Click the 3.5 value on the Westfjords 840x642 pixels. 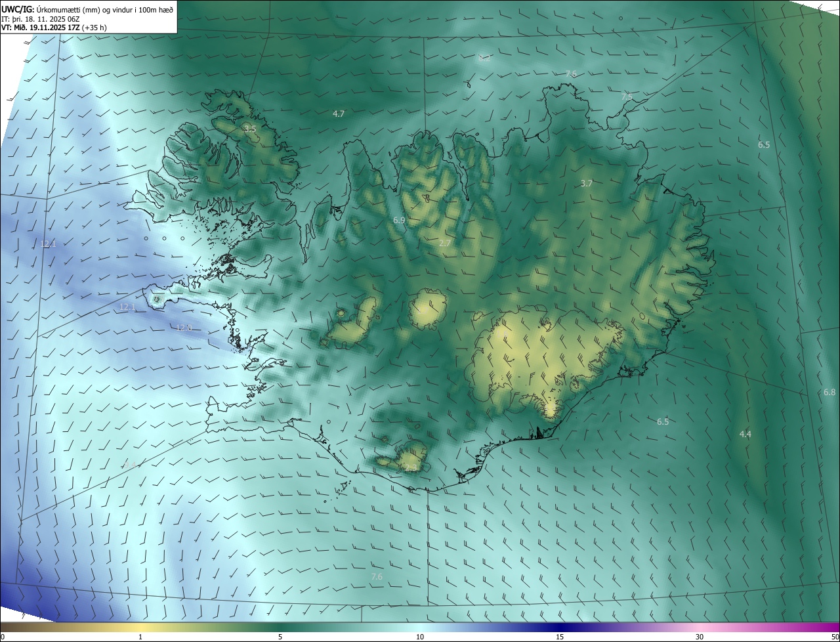250,129
